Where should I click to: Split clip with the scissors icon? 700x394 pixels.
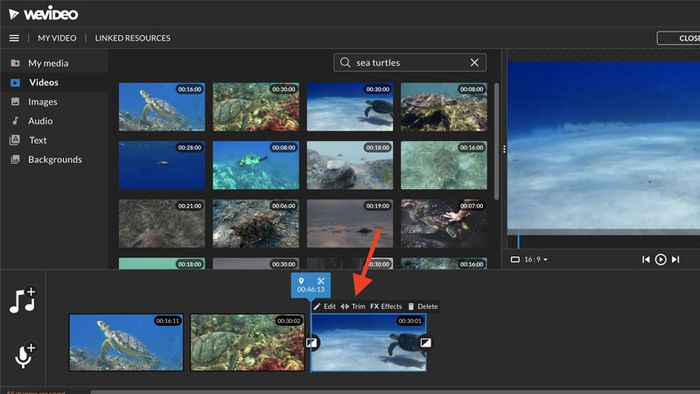[x=321, y=281]
